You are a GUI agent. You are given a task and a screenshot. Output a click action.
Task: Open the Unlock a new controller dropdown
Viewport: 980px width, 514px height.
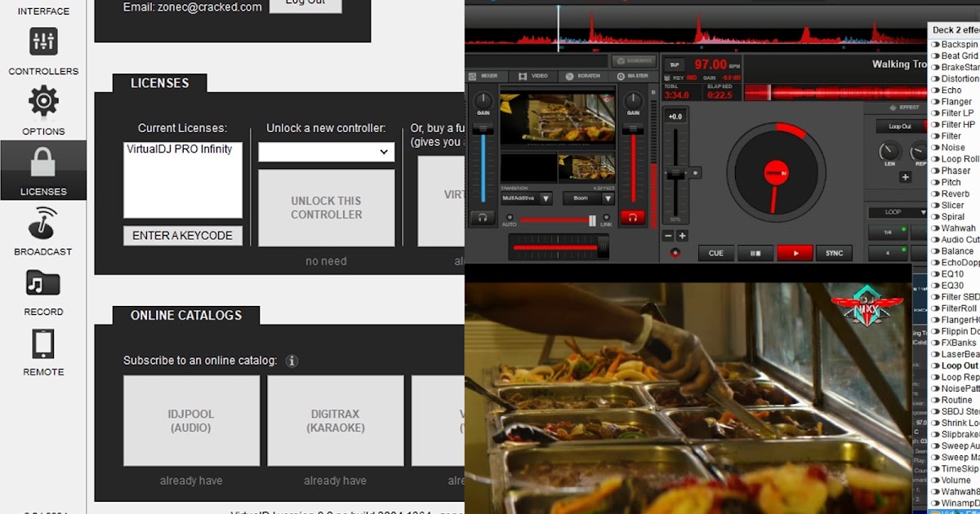[327, 152]
